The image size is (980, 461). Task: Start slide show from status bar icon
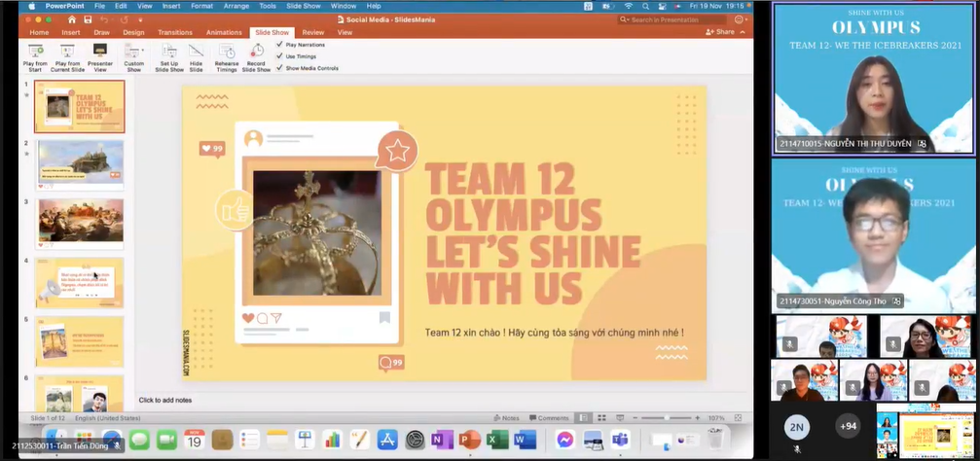click(620, 418)
